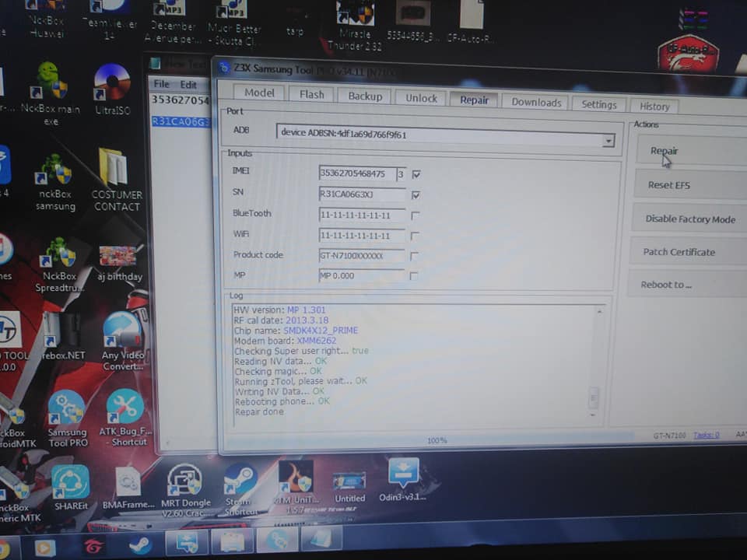Click the Patch Certificate button
This screenshot has width=747, height=560.
(689, 252)
